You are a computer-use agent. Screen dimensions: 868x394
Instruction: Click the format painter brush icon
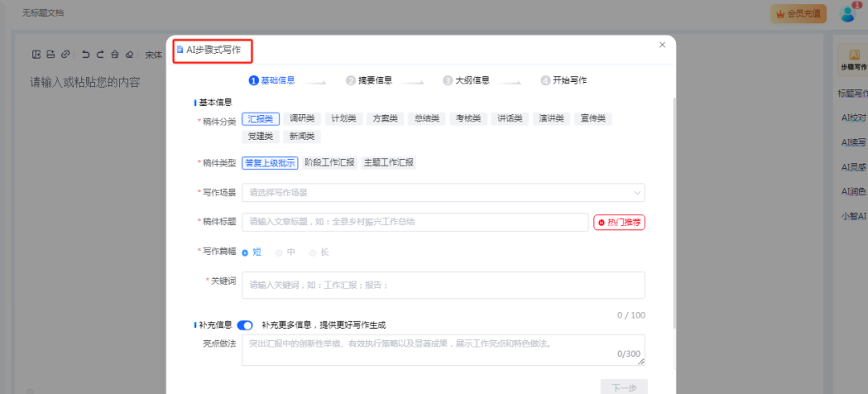115,55
